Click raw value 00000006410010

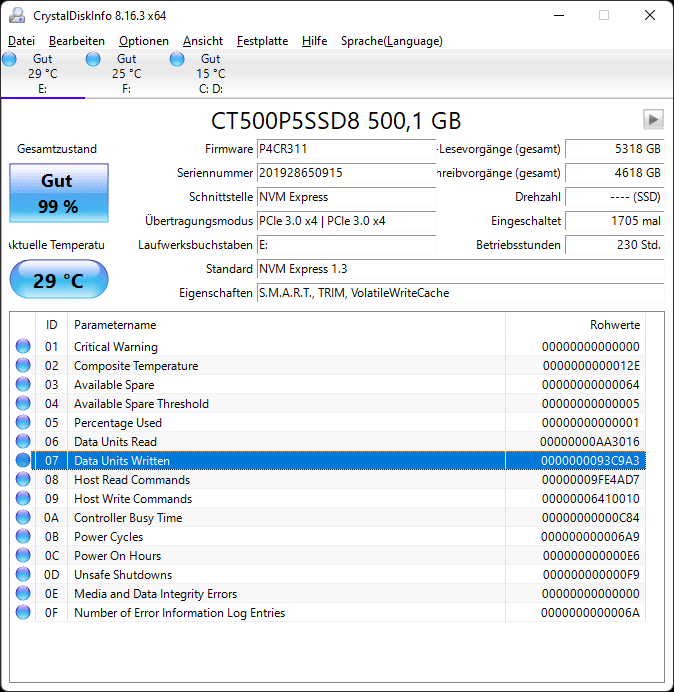click(x=591, y=499)
